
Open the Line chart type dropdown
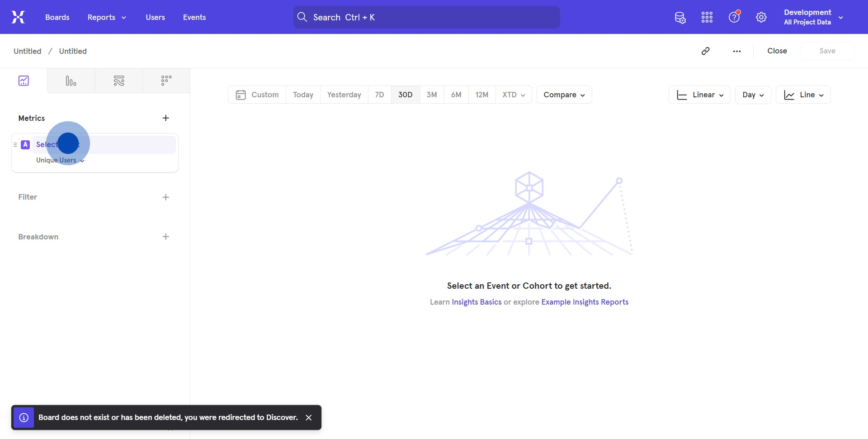(x=803, y=95)
